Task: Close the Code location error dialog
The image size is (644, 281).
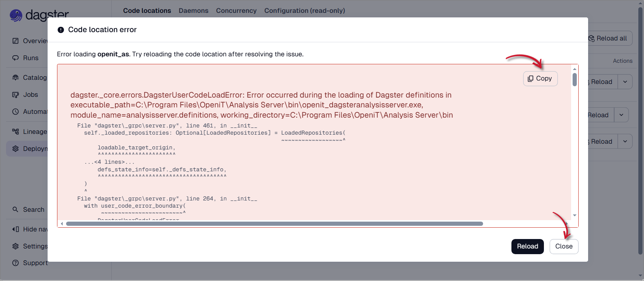Action: point(564,247)
